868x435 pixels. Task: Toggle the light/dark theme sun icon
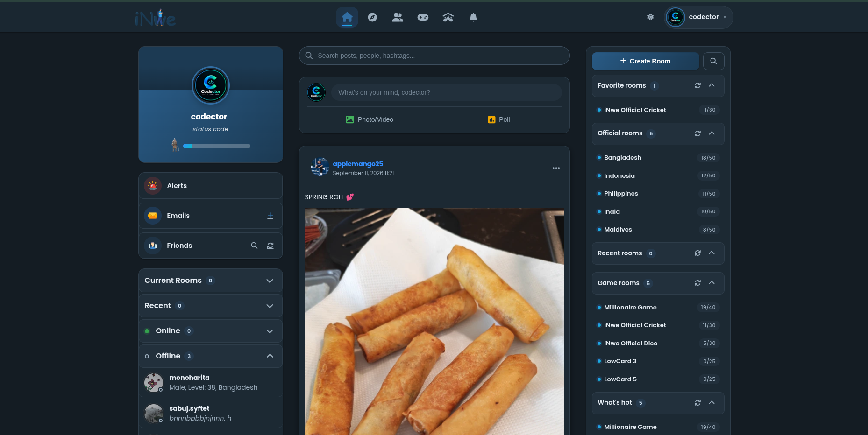650,17
